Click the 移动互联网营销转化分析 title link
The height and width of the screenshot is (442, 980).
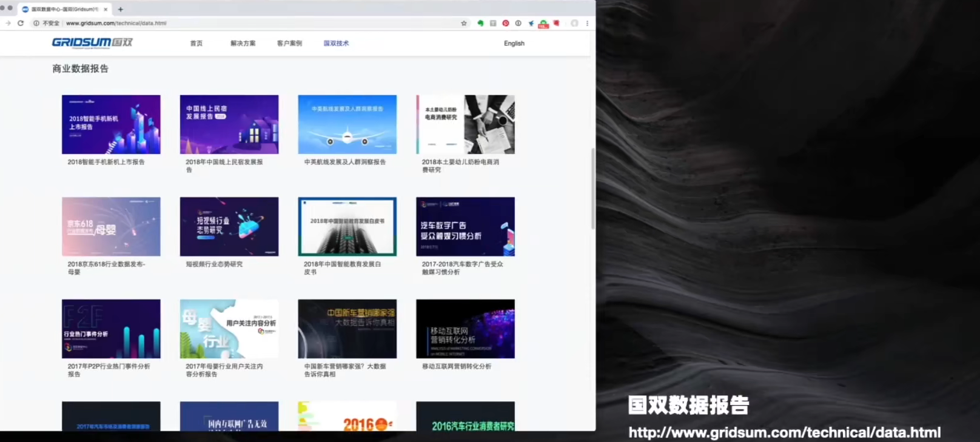click(457, 366)
